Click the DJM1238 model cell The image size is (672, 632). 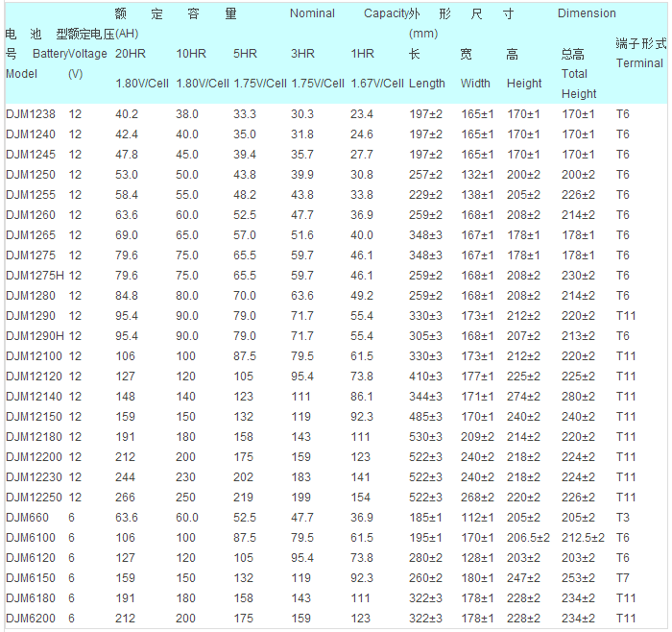[31, 114]
